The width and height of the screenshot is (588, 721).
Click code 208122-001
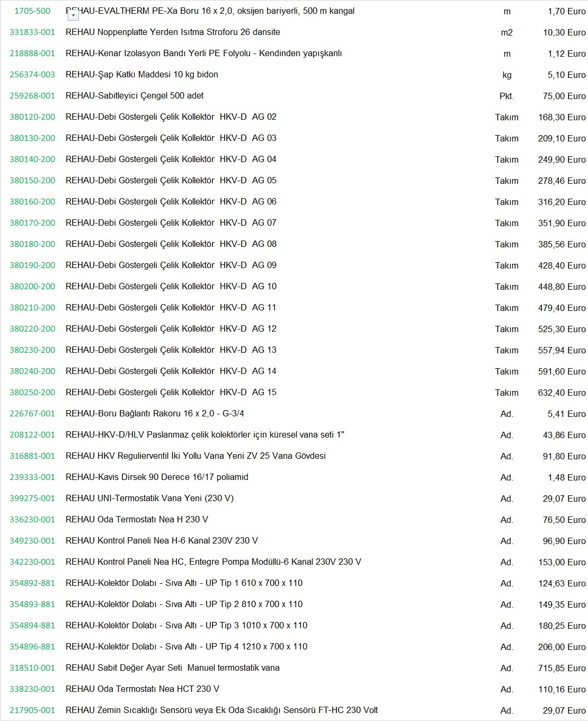pos(32,435)
